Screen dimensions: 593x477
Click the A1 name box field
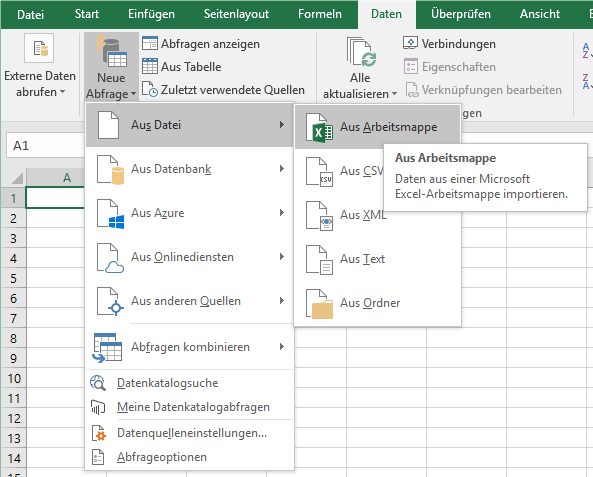(x=45, y=145)
